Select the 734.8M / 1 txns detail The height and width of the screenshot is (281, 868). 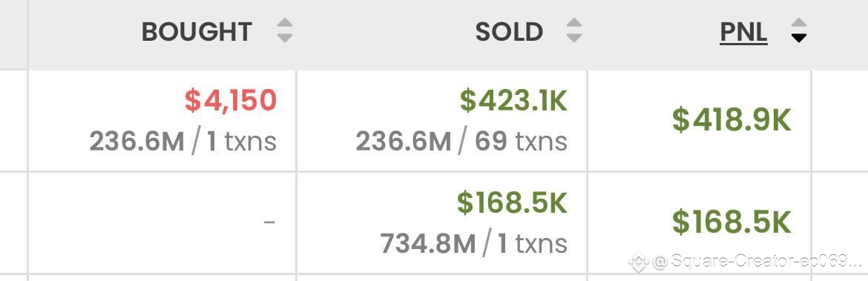(474, 244)
